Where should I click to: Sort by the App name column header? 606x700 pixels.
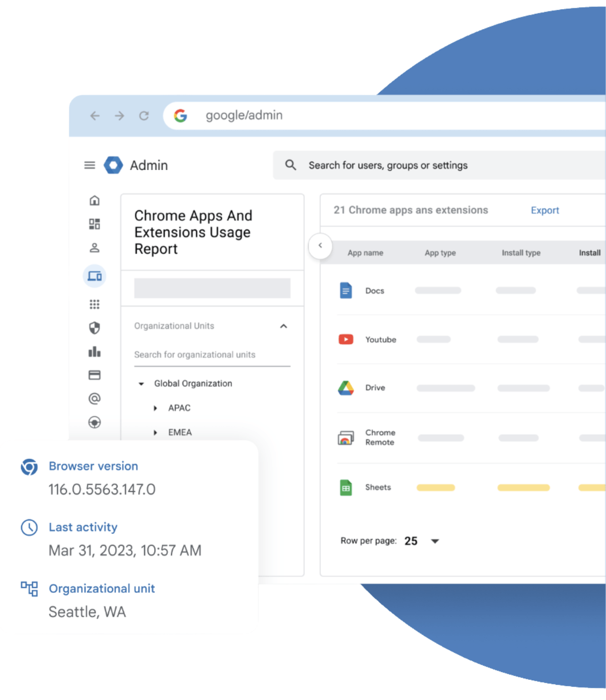pos(365,253)
